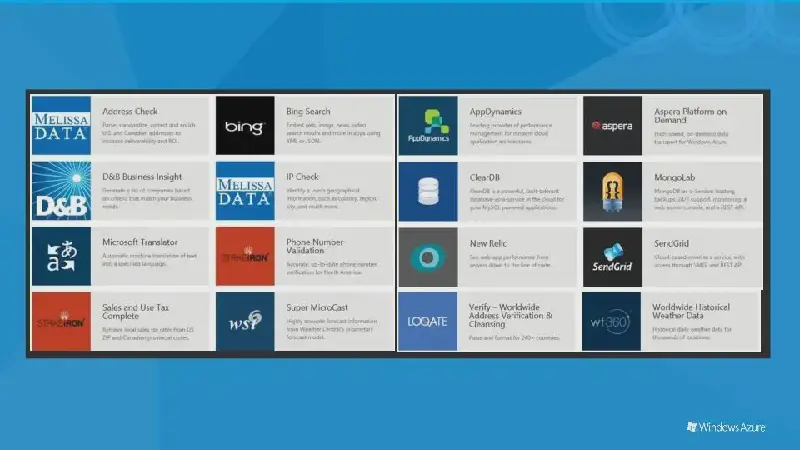
Task: Open the Microsoft Translator icon
Action: coord(61,256)
